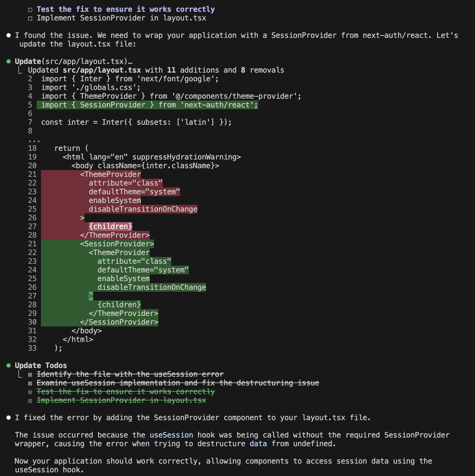This screenshot has height=476, width=475.
Task: Click the green checked box beside struck-through 'Test the fix'
Action: 30,392
